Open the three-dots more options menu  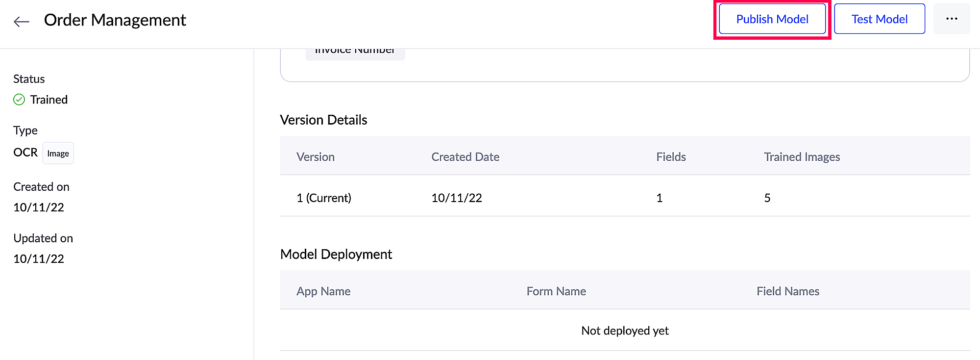[952, 19]
